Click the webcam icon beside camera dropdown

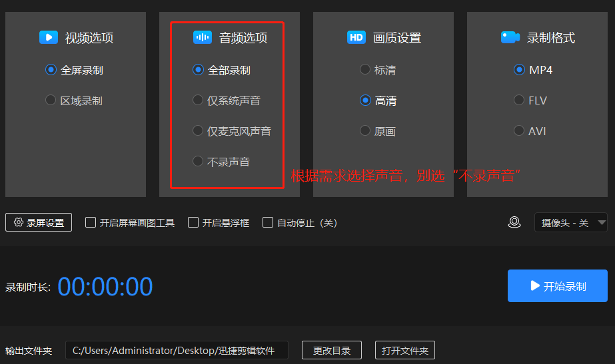coord(514,222)
